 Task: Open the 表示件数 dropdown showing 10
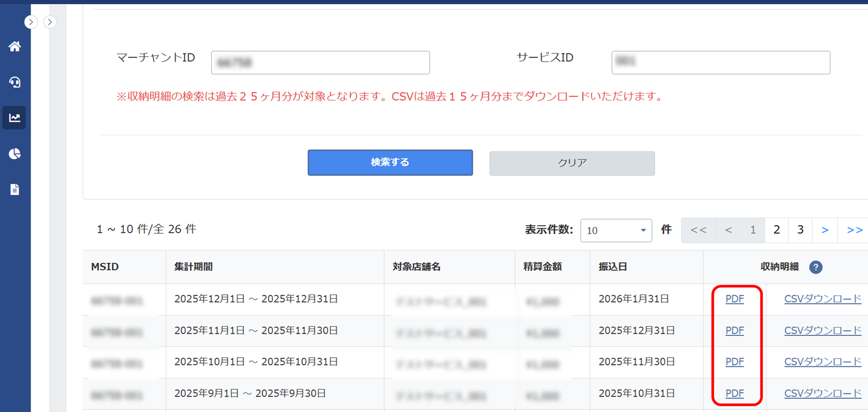pos(616,231)
